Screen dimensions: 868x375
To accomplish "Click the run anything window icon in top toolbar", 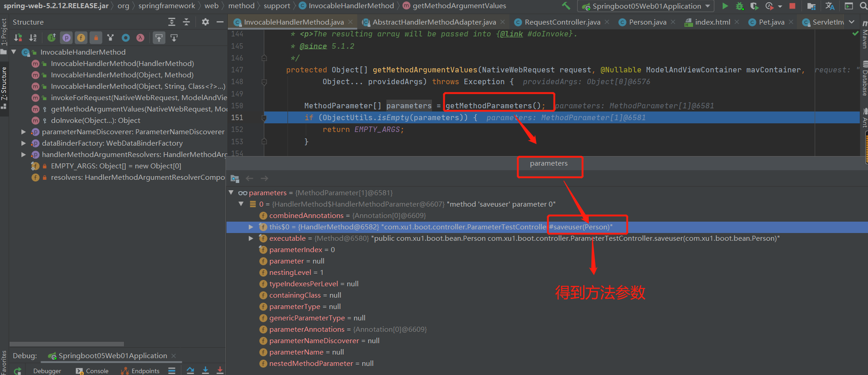I will 849,6.
